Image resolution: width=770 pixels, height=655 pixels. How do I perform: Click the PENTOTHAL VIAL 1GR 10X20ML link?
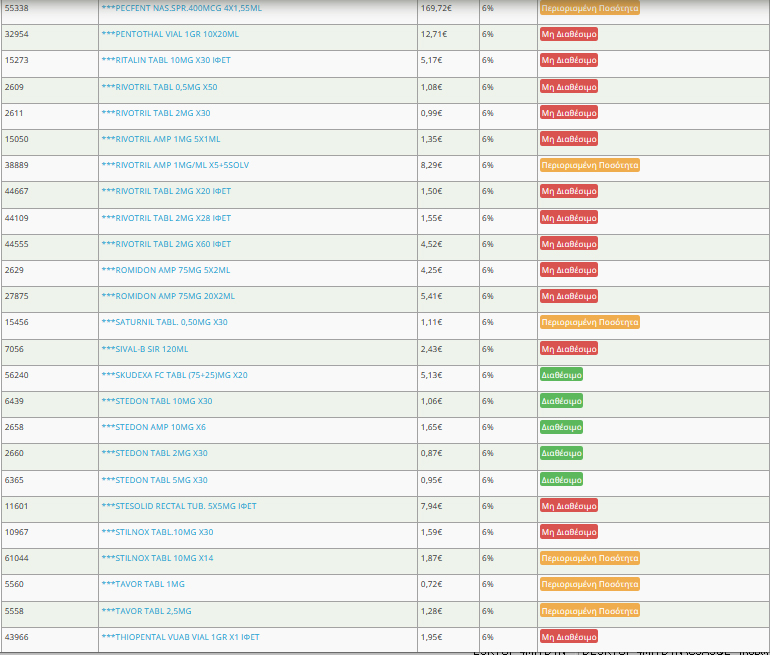point(170,34)
